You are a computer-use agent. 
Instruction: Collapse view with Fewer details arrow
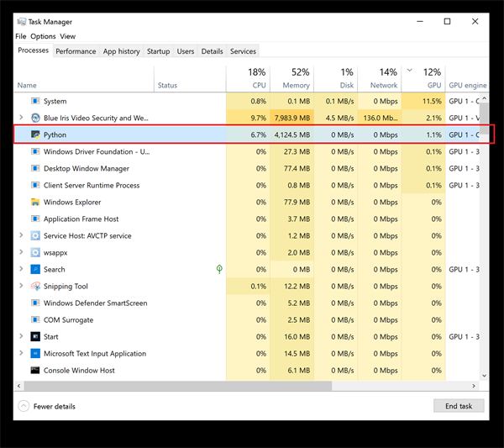click(x=24, y=406)
